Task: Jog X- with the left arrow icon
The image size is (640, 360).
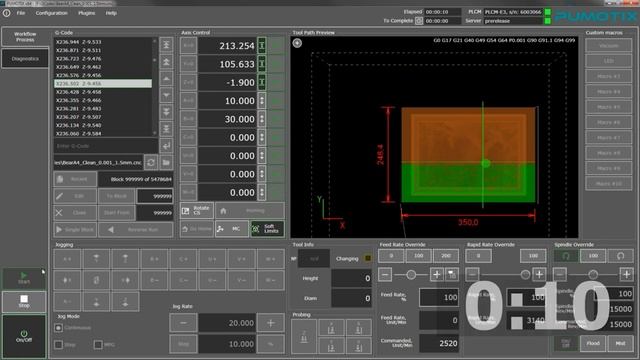Action: tap(67, 280)
